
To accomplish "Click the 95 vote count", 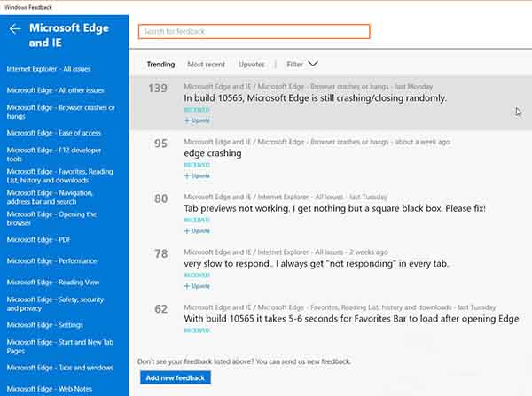I will click(x=160, y=144).
